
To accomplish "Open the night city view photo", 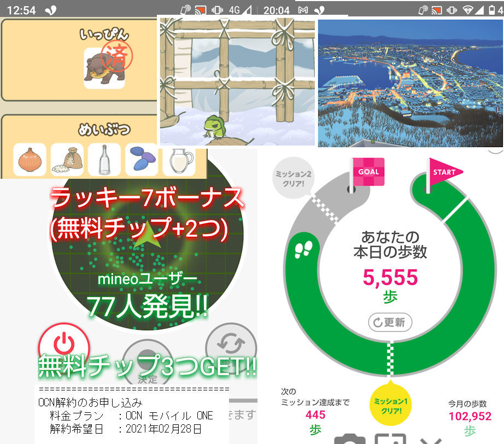I will tap(410, 83).
